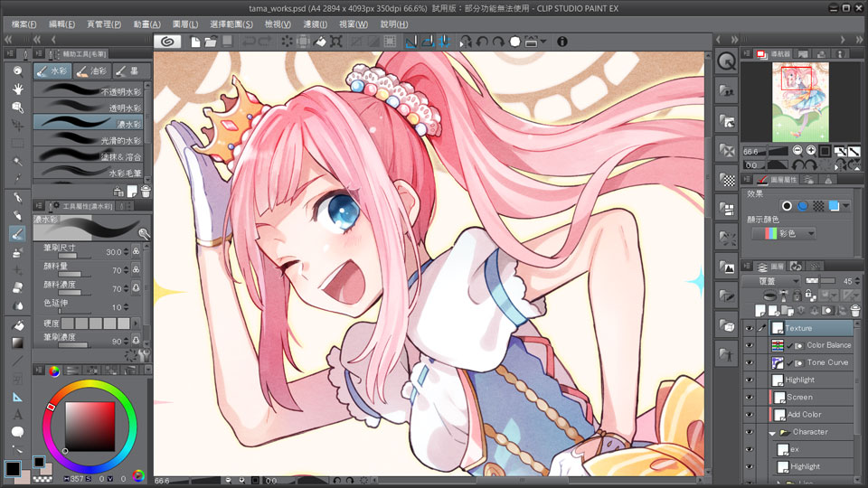Toggle visibility of Tone Curve layer
The height and width of the screenshot is (488, 868).
[749, 362]
